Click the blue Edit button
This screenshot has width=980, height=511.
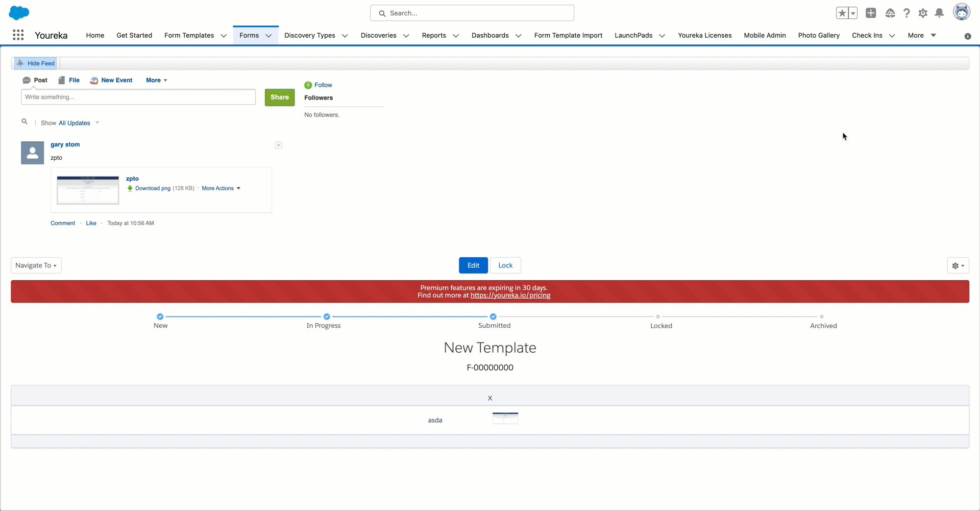(473, 265)
